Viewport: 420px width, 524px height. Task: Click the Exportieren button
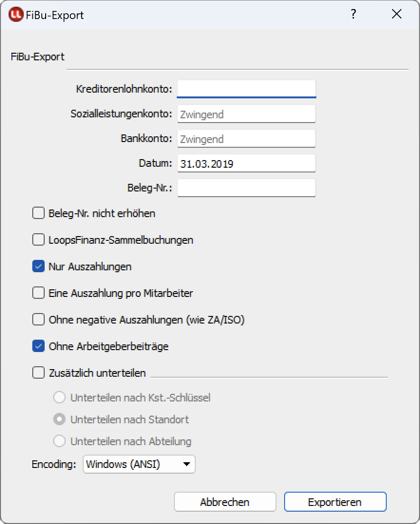tap(335, 502)
